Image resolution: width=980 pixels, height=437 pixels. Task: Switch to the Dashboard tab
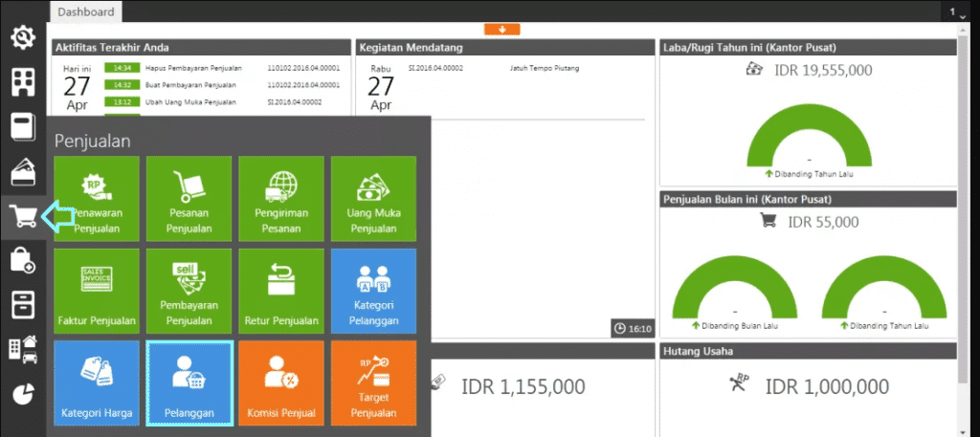click(84, 12)
